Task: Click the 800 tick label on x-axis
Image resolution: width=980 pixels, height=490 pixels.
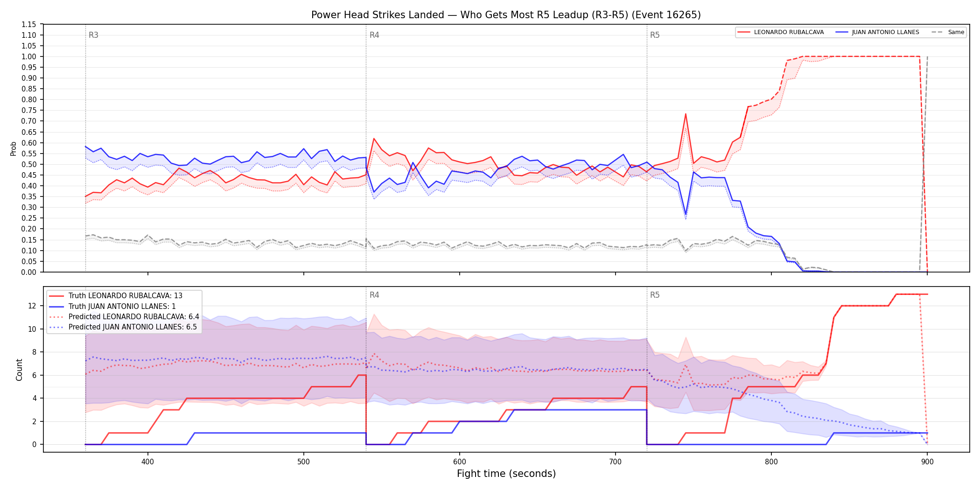Action: pos(771,462)
